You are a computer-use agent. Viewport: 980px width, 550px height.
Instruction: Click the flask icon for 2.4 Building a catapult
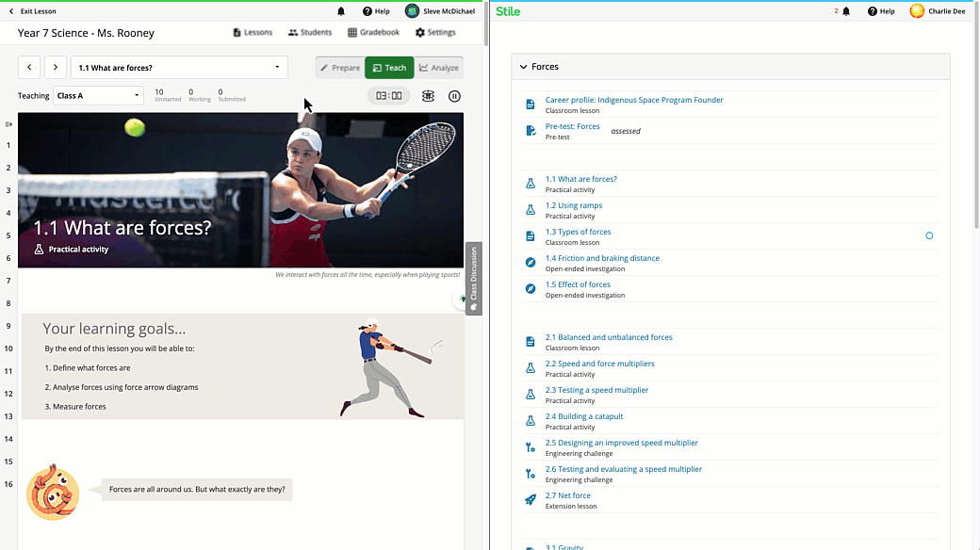click(530, 421)
